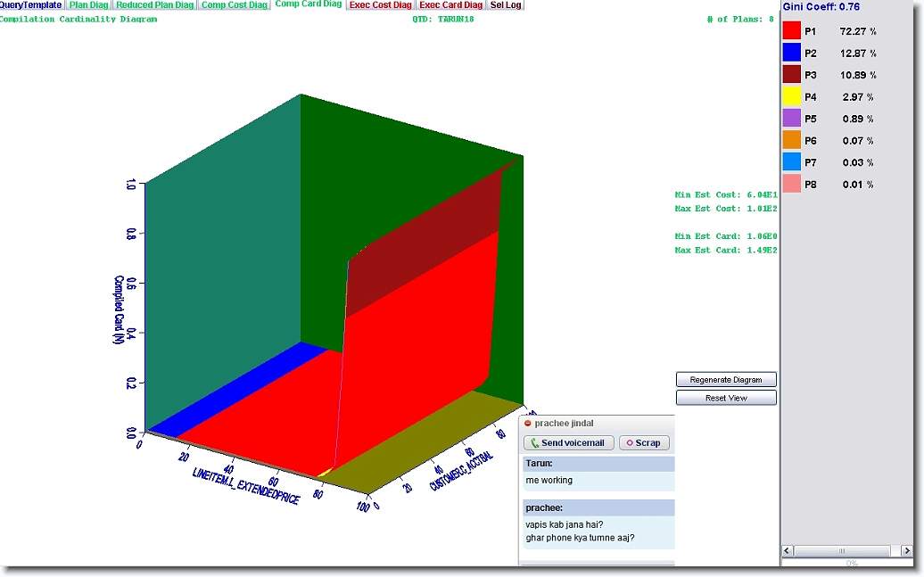Click the red status icon beside prachee jindal
This screenshot has height=577, width=924.
coord(527,424)
